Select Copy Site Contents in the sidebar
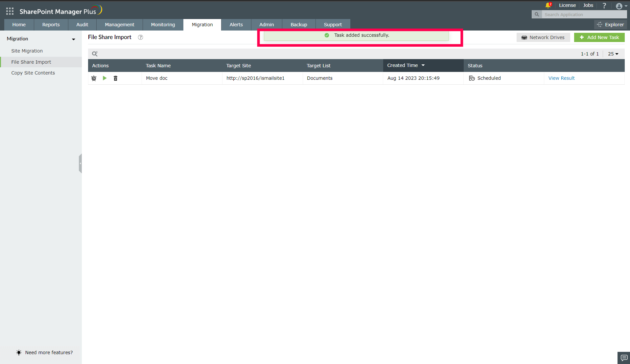630x364 pixels. coord(33,73)
